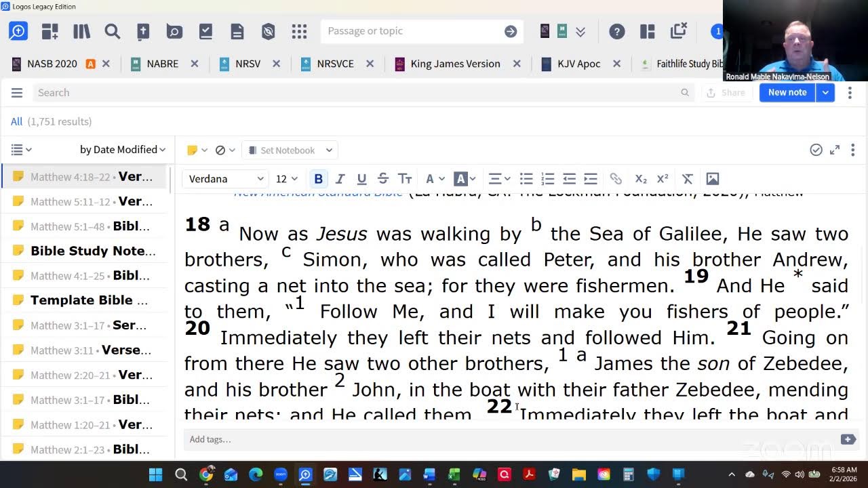
Task: Open the Matthew 3:11 note
Action: pyautogui.click(x=84, y=350)
